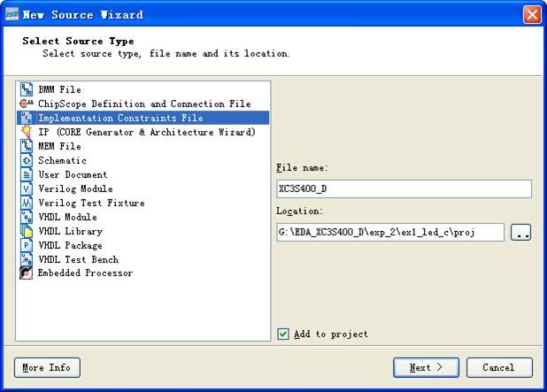Select Verilog Test Fixture entry

(x=91, y=203)
